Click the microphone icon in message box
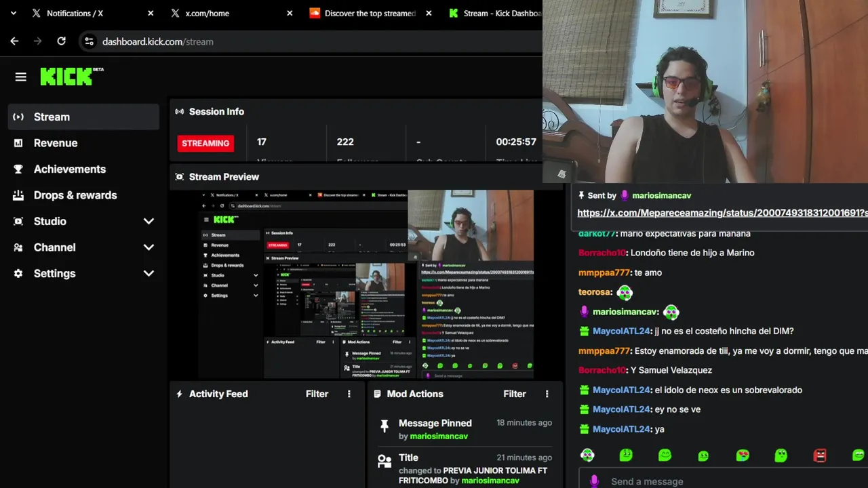 point(594,481)
